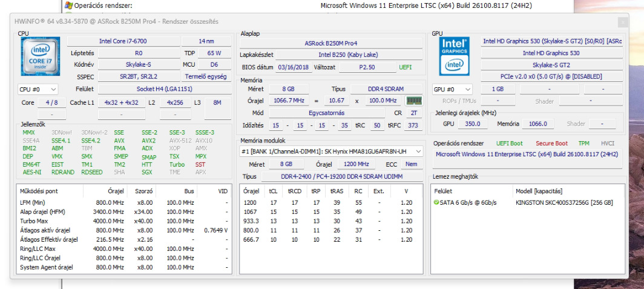Click the green UEFI label next to BIOS version
Viewport: 644px width, 289px height.
click(x=405, y=67)
